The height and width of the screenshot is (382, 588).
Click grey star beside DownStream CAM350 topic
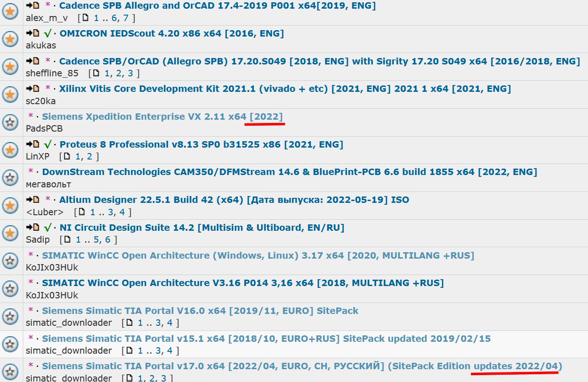[10, 178]
